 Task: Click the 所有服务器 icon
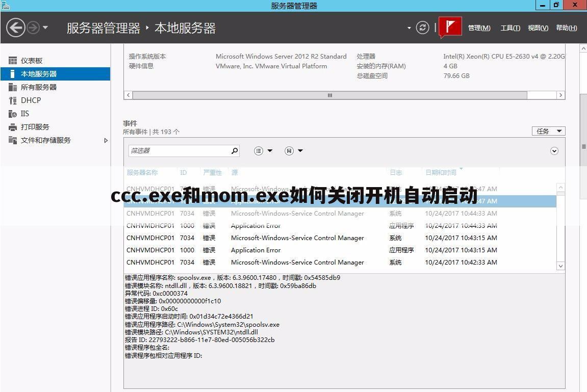[13, 87]
